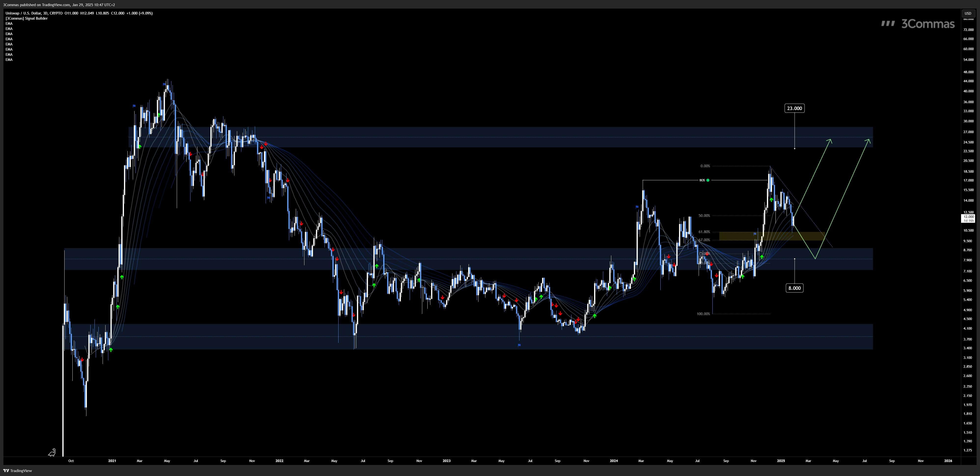Click the header text '3Commas published on TradingView.com'
980x476 pixels.
(37, 5)
